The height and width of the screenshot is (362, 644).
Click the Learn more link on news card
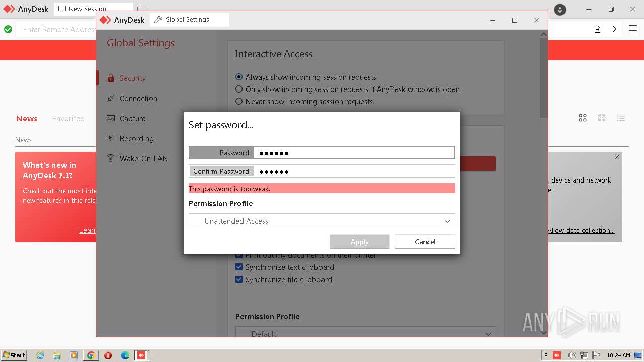point(88,230)
